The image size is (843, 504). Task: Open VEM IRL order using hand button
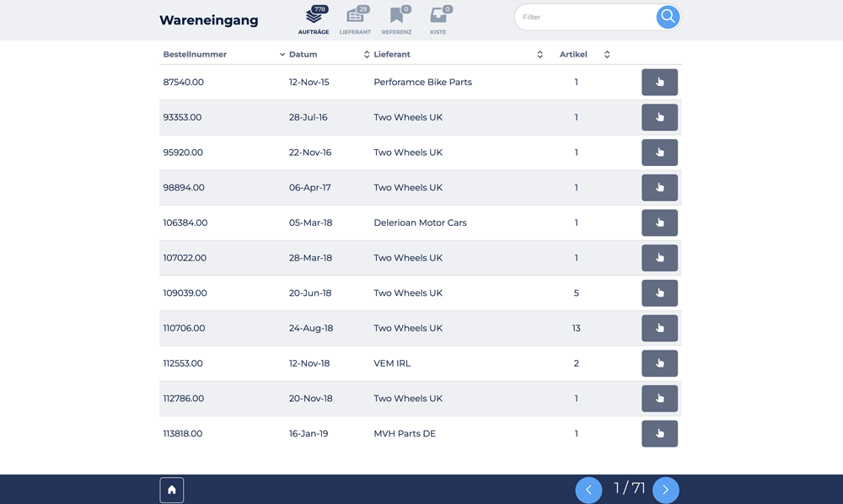coord(659,363)
